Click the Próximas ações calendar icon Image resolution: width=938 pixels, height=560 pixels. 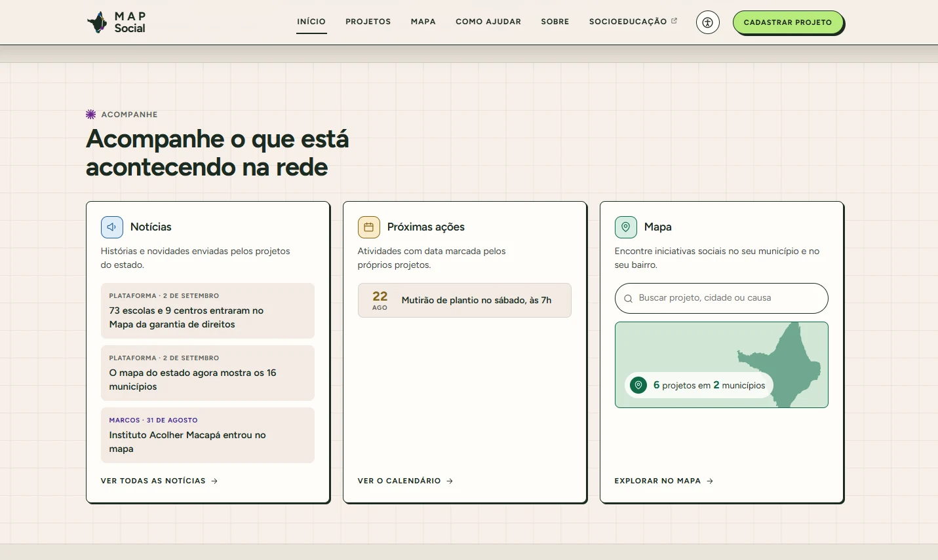pos(368,227)
